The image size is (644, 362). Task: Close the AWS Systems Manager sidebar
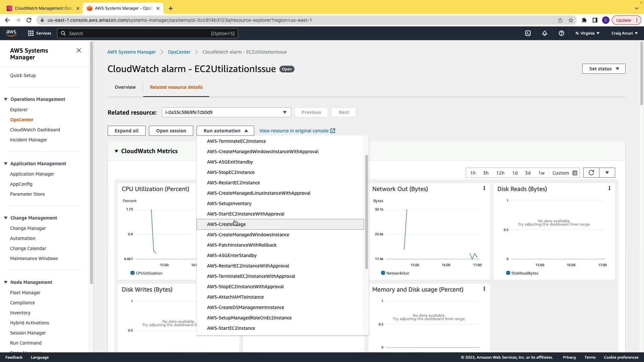pyautogui.click(x=79, y=50)
